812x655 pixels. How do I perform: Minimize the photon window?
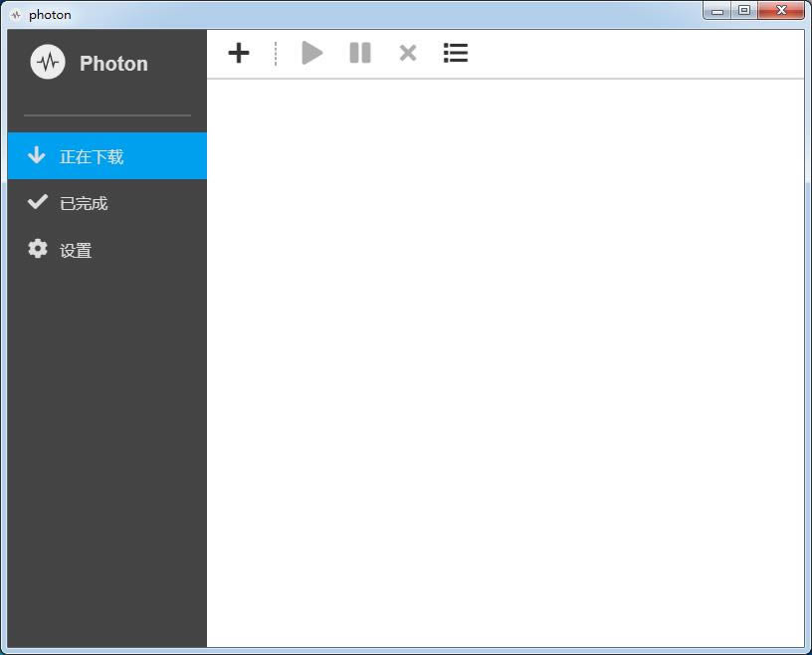pos(716,10)
